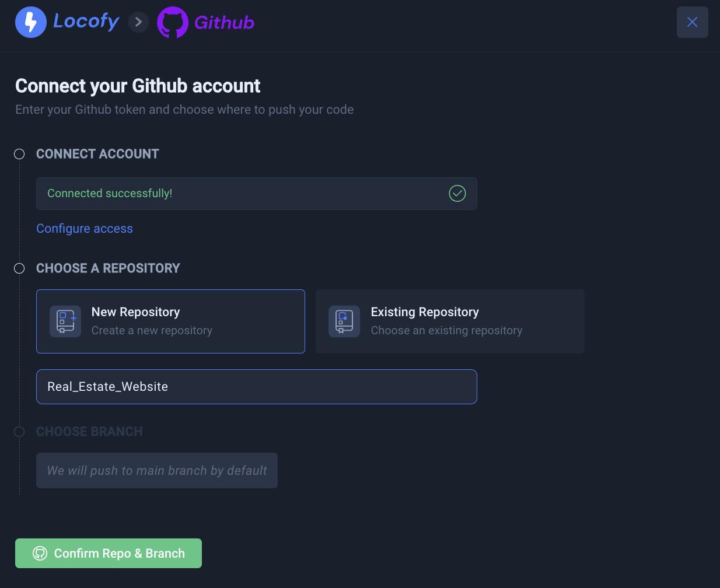Select the Choose a Repository step circle
The width and height of the screenshot is (720, 588).
click(x=19, y=268)
